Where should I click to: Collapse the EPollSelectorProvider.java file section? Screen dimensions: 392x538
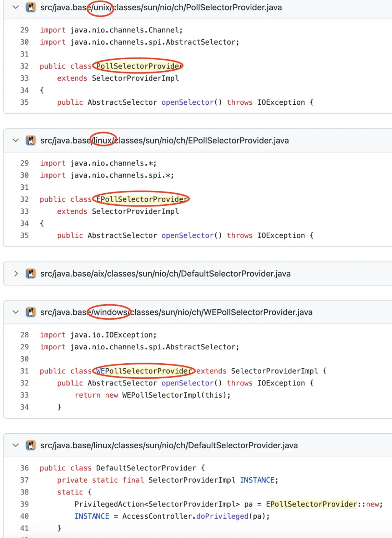tap(16, 140)
